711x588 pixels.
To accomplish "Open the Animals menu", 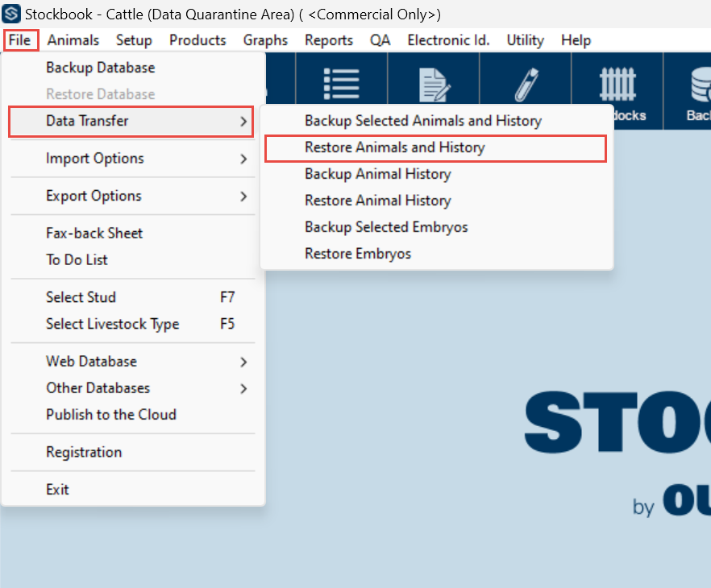I will pos(73,40).
